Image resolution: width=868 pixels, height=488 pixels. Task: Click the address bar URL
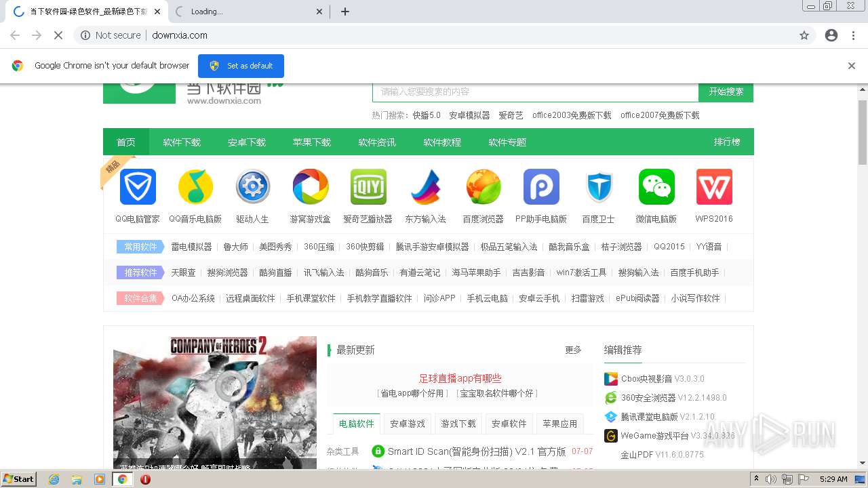[180, 35]
